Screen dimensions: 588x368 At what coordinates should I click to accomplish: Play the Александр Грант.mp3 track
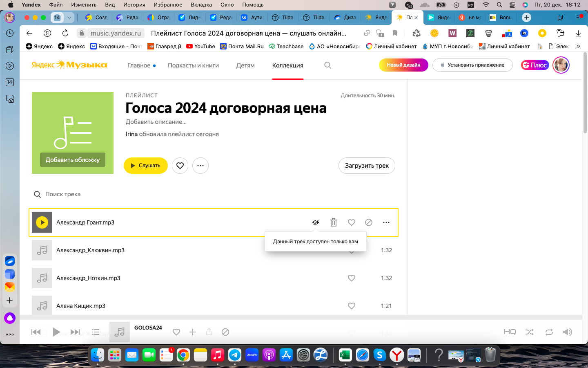[42, 222]
